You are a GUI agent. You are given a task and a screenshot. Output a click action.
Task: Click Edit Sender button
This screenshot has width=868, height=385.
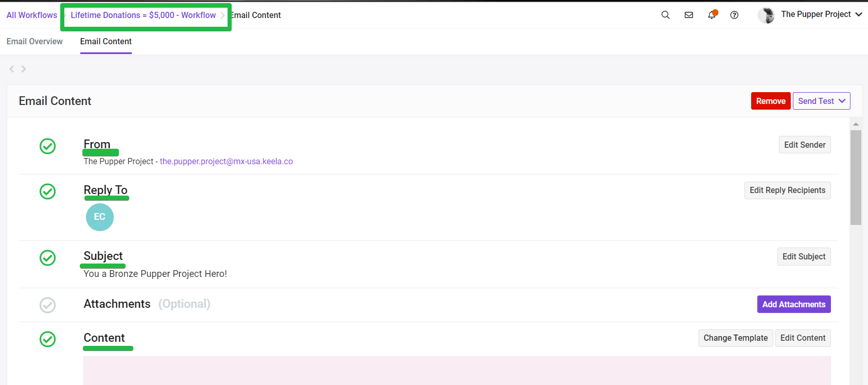(805, 145)
